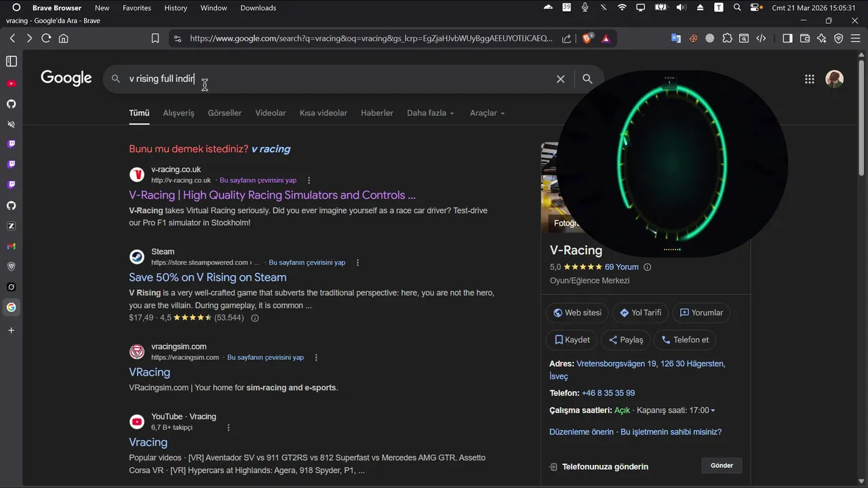Open the Vracing YouTube channel link

click(x=148, y=443)
